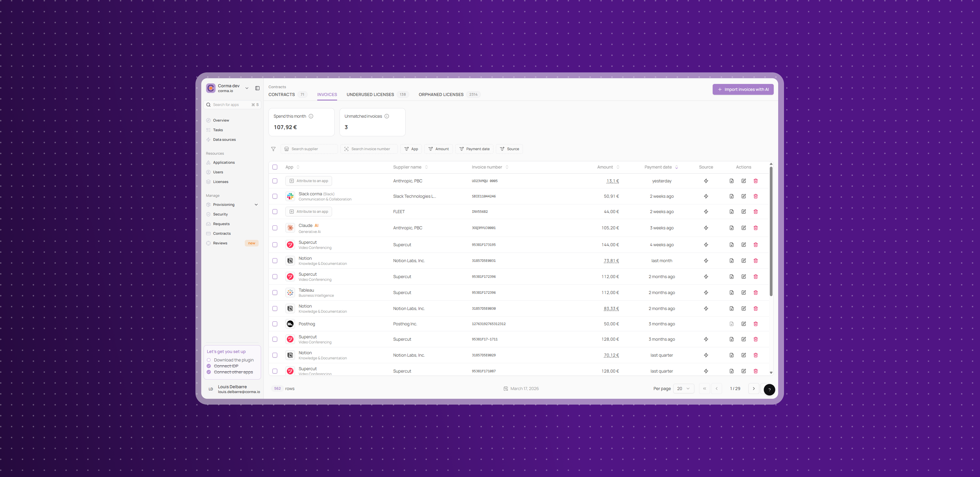Screen dimensions: 980x477
Task: Open document for Claude AI invoice
Action: pyautogui.click(x=731, y=228)
